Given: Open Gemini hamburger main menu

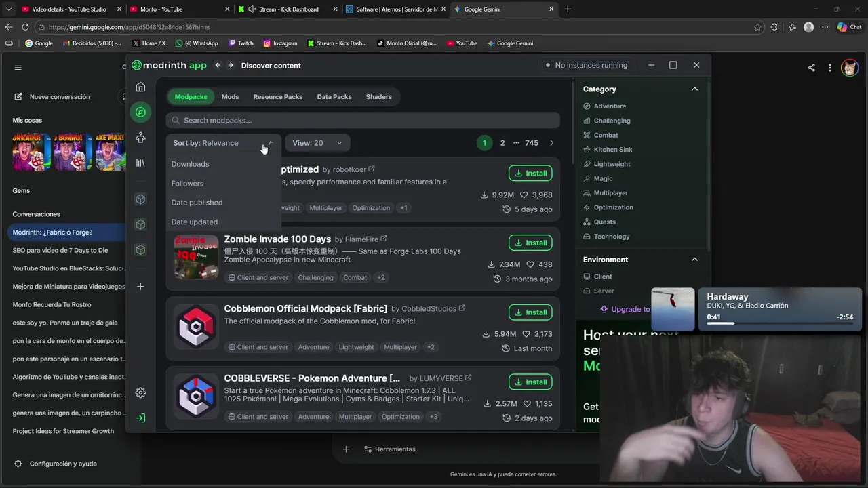Looking at the screenshot, I should pyautogui.click(x=18, y=68).
